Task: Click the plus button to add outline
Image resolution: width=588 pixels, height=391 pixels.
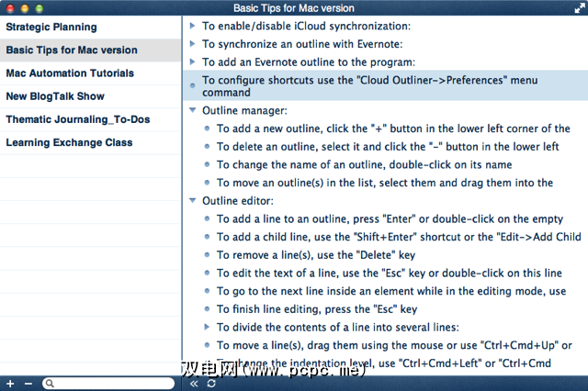Action: 10,384
